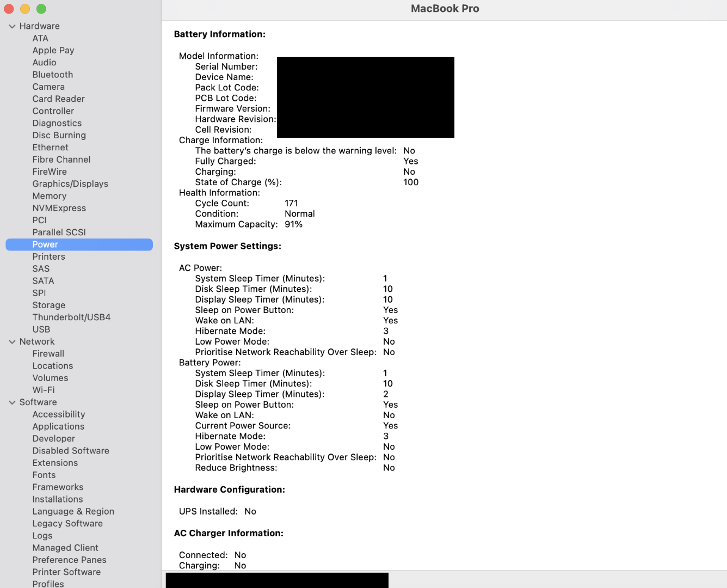
Task: Click the Cycle Count value 171
Action: [x=291, y=203]
